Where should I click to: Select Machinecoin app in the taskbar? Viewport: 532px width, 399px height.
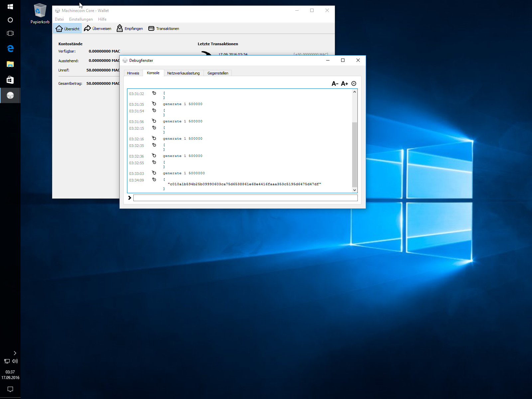point(10,95)
